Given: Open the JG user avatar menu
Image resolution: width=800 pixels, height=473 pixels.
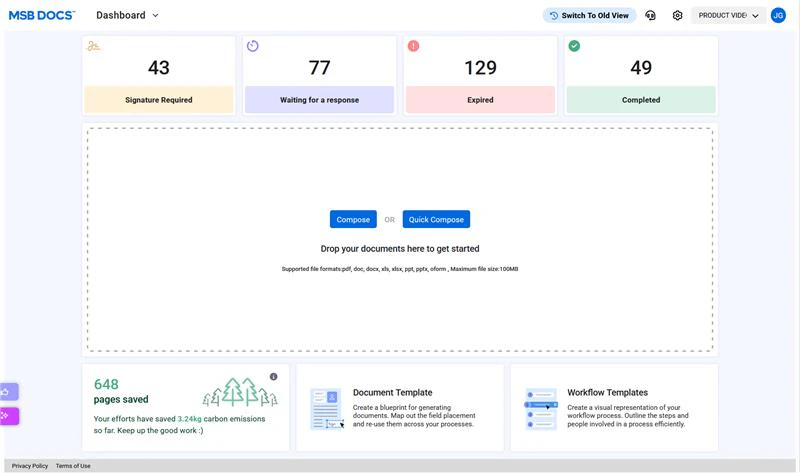Looking at the screenshot, I should coord(778,15).
